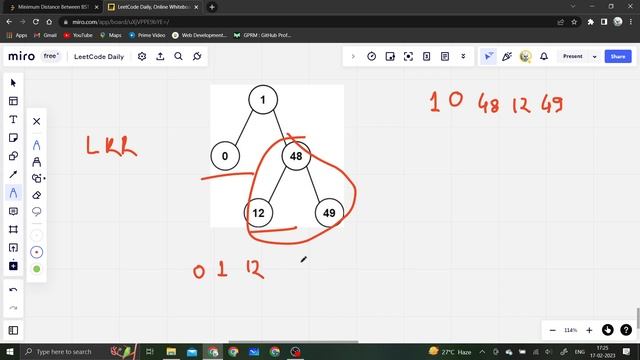
Task: Choose the pen drawing style
Action: pyautogui.click(x=36, y=145)
